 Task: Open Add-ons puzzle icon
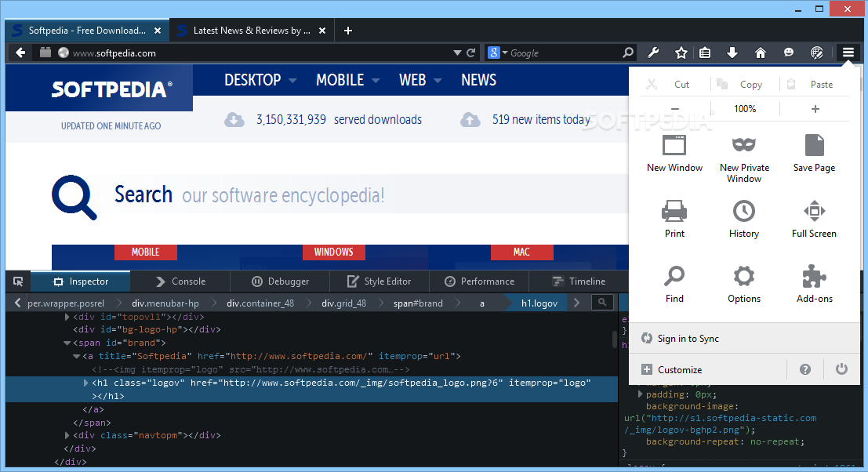click(x=815, y=284)
